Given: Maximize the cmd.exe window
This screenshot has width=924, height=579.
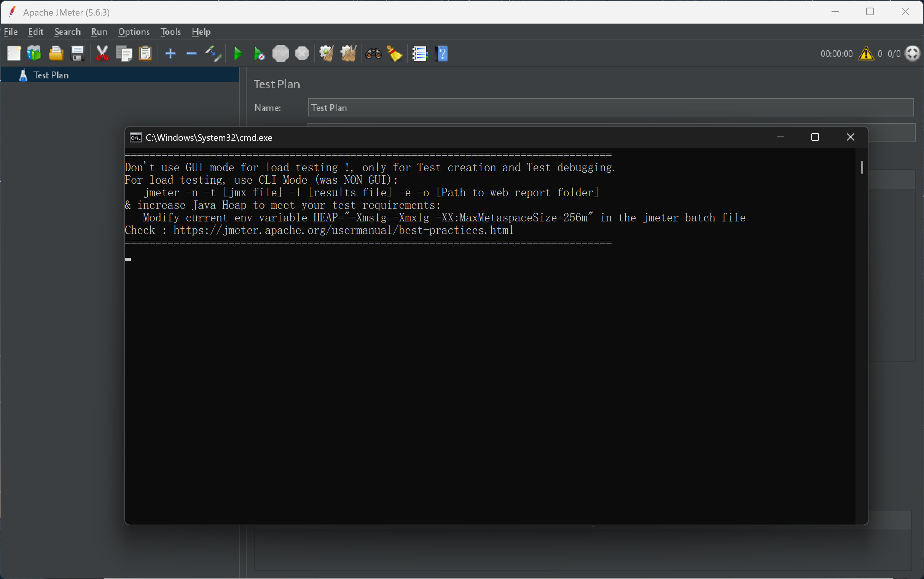Looking at the screenshot, I should pyautogui.click(x=815, y=137).
